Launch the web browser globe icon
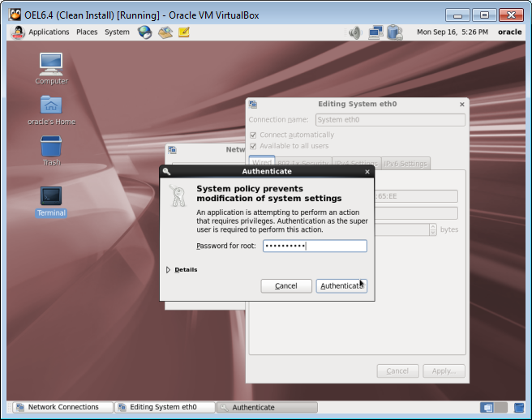The image size is (532, 420). coord(144,32)
